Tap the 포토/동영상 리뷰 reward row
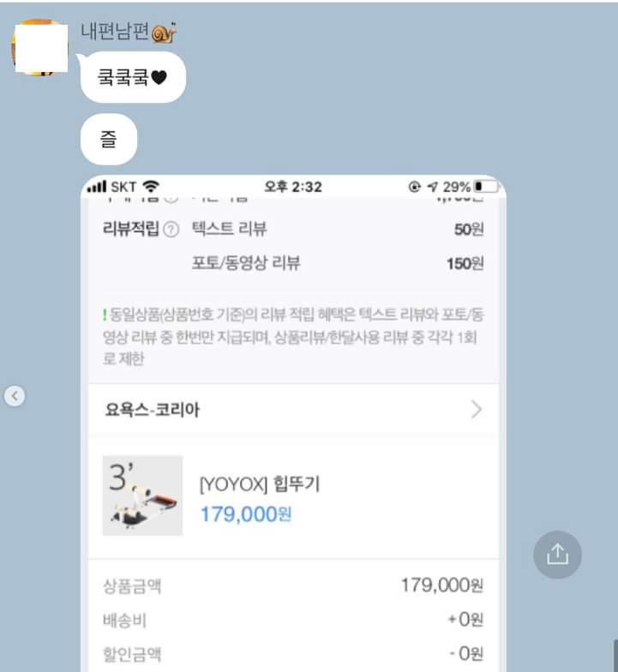Image resolution: width=618 pixels, height=672 pixels. coord(338,263)
